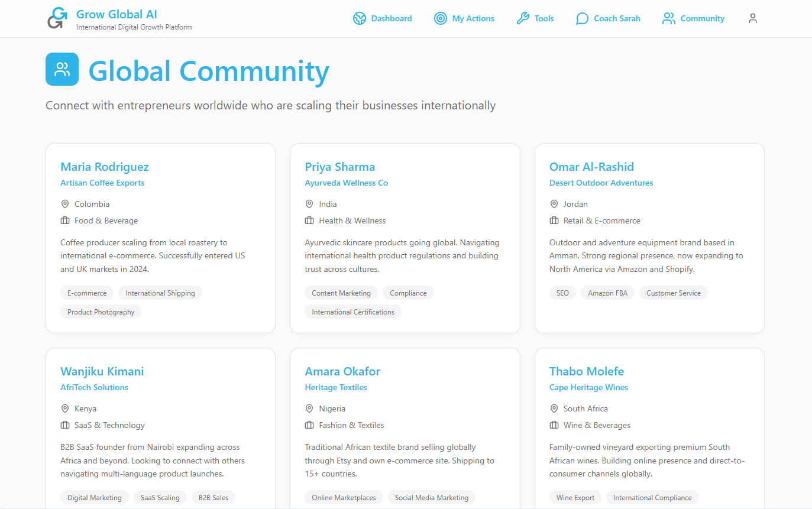The height and width of the screenshot is (509, 812).
Task: Open Omar Al-Rashid's profile name
Action: [x=591, y=167]
